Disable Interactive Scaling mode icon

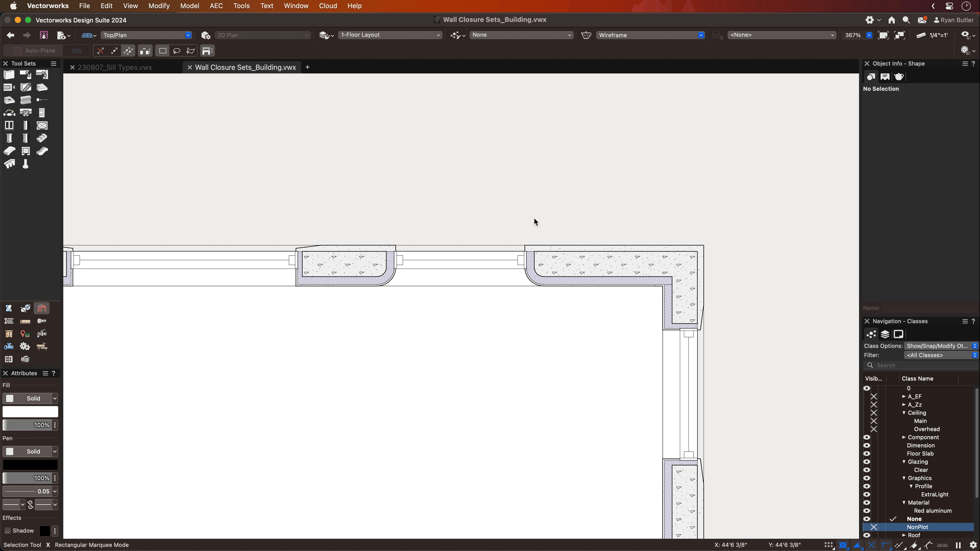tap(101, 51)
